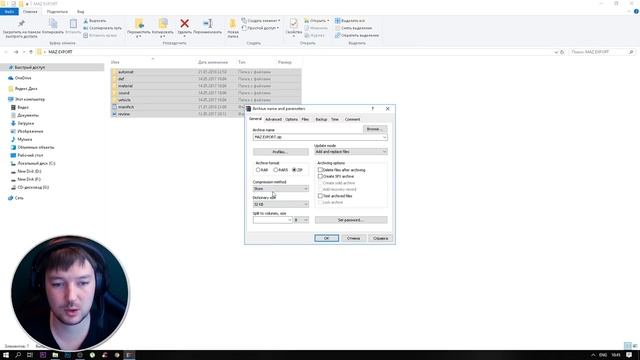Click the red X Delete icon

click(184, 24)
